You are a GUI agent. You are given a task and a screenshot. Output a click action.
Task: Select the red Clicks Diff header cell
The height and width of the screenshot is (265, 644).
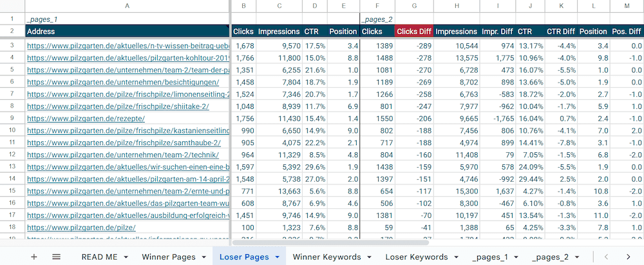pos(414,32)
